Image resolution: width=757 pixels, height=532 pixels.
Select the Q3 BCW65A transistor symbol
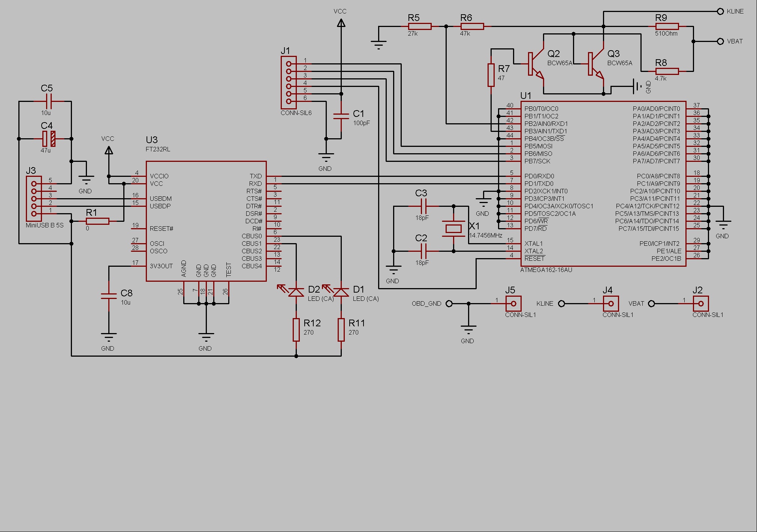pos(594,64)
